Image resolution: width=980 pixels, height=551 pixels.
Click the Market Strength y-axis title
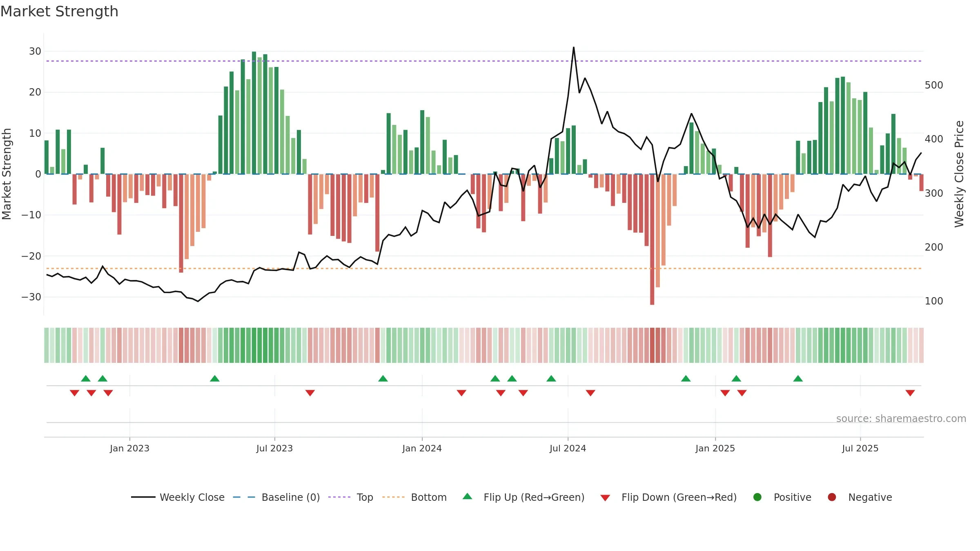(x=7, y=174)
